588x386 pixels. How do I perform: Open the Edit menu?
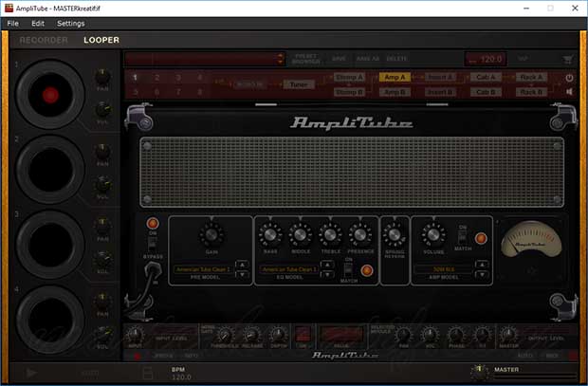pos(38,24)
